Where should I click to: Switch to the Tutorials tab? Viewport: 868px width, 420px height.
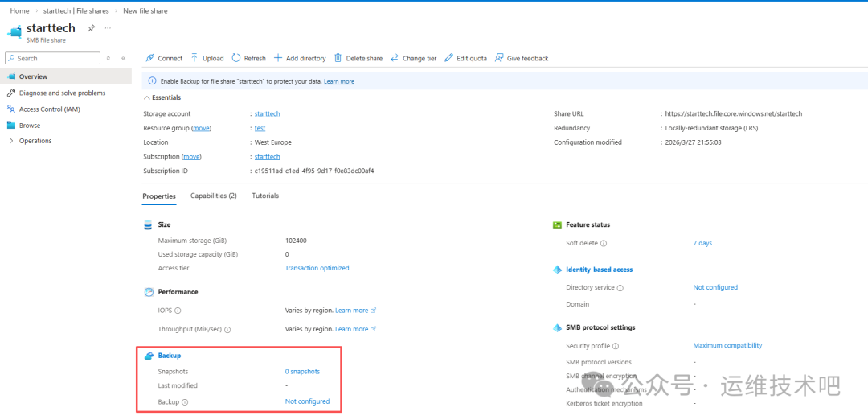pos(265,196)
